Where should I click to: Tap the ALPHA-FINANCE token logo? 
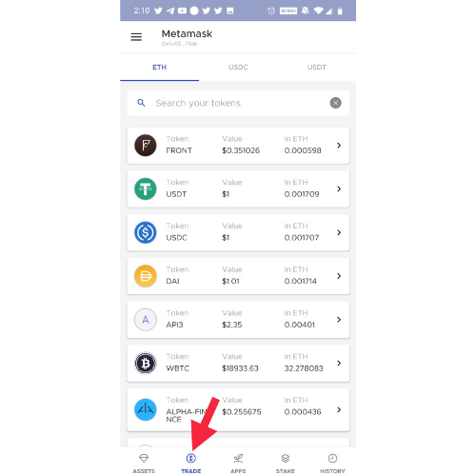pyautogui.click(x=146, y=409)
